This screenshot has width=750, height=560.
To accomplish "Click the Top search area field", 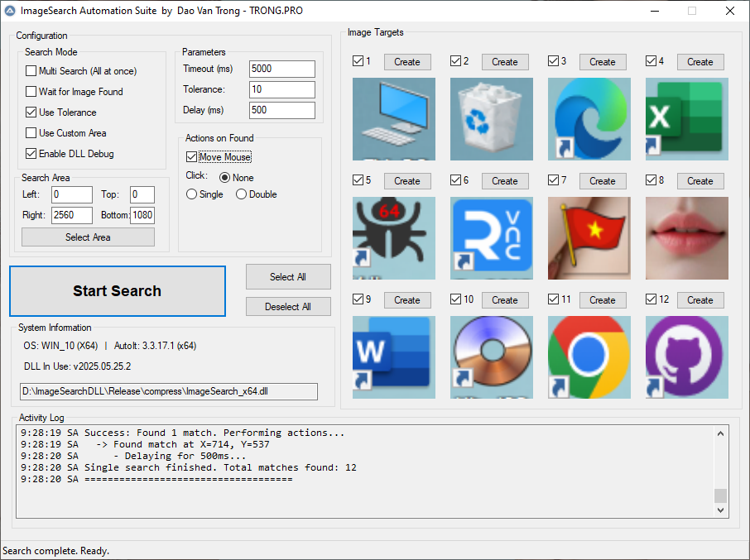I will click(x=142, y=194).
